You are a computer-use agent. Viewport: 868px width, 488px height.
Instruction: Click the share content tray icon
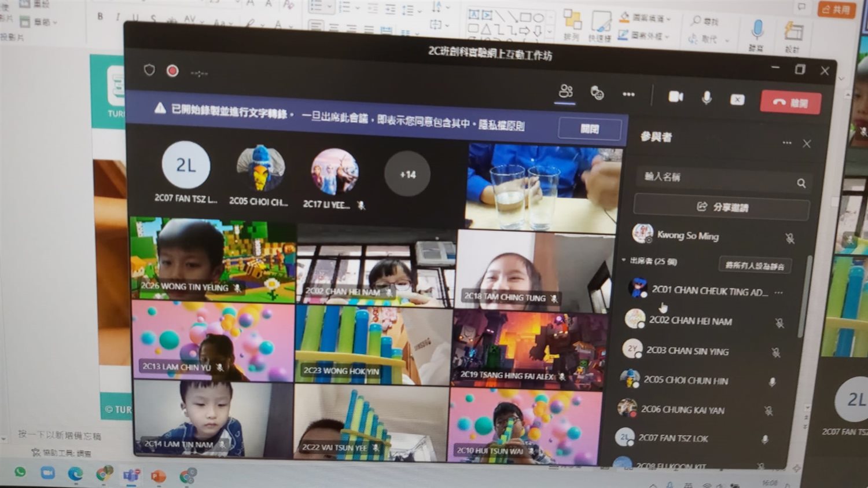click(x=737, y=100)
